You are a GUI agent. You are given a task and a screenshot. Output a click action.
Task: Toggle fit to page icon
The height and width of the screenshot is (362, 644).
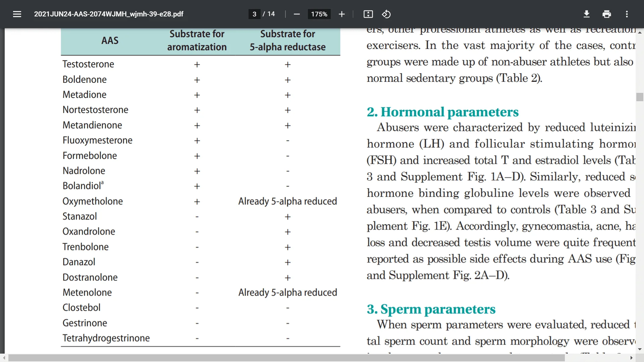(368, 14)
